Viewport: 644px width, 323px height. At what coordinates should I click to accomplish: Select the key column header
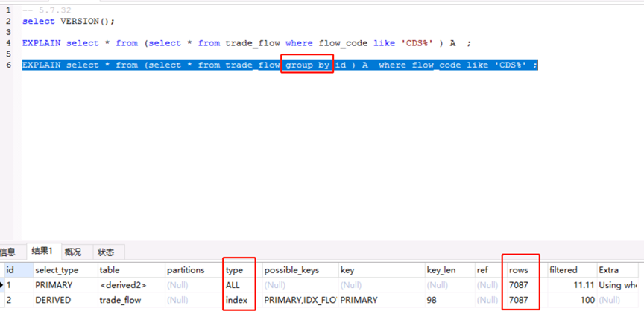[382, 270]
